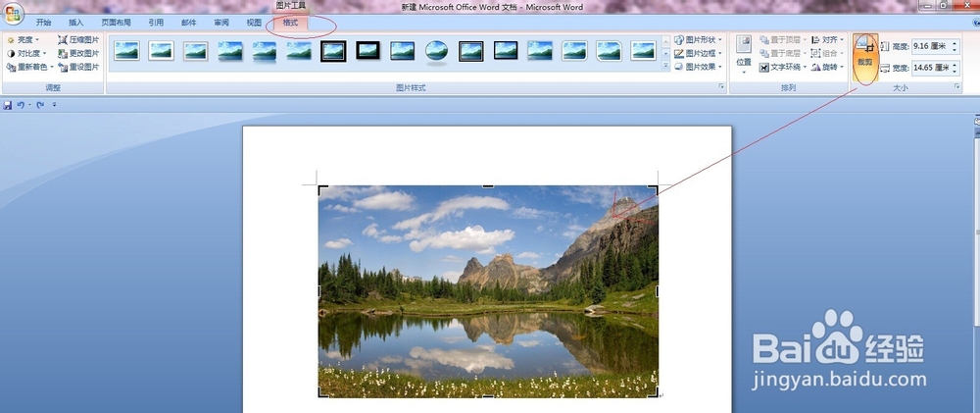The width and height of the screenshot is (980, 413).
Task: Save the document from quick access toolbar
Action: click(x=8, y=105)
